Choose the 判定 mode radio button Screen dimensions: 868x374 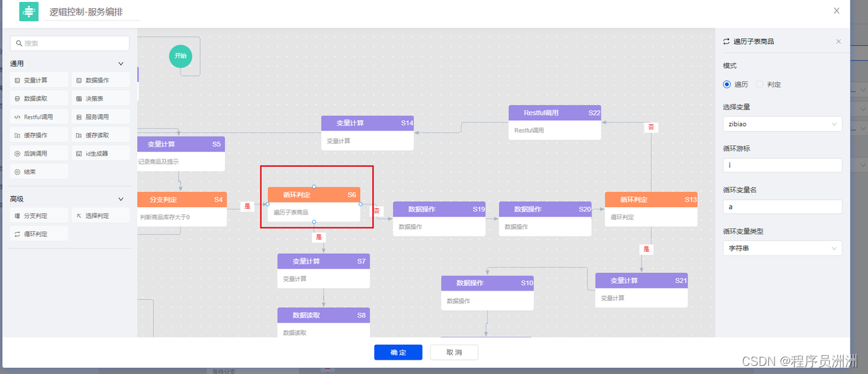click(x=760, y=84)
